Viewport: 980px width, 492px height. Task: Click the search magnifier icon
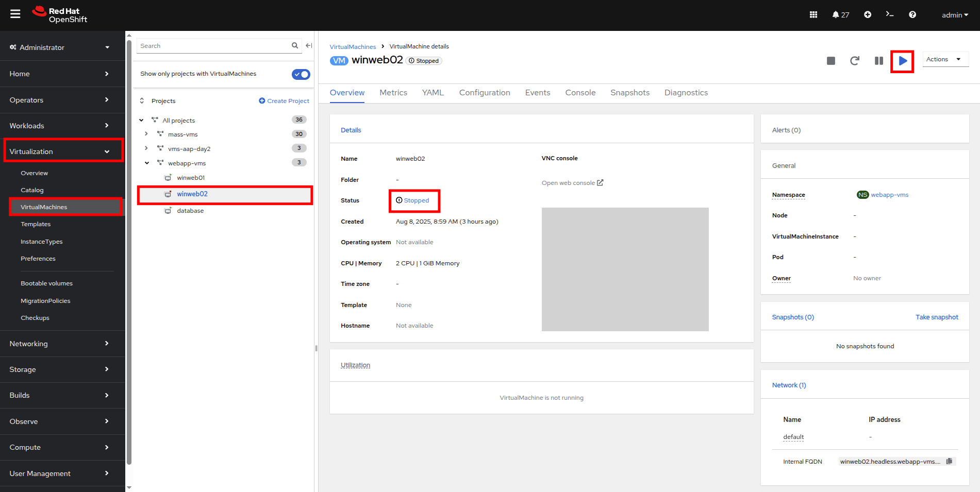(x=295, y=45)
